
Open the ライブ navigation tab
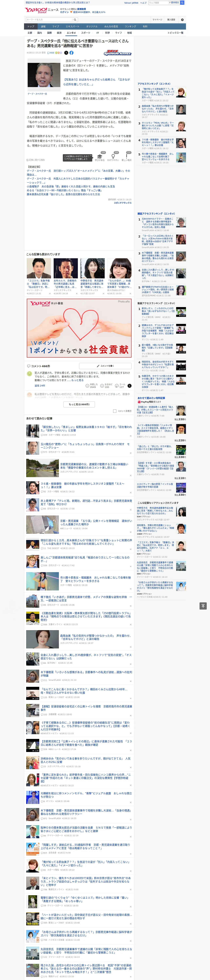(x=56, y=27)
